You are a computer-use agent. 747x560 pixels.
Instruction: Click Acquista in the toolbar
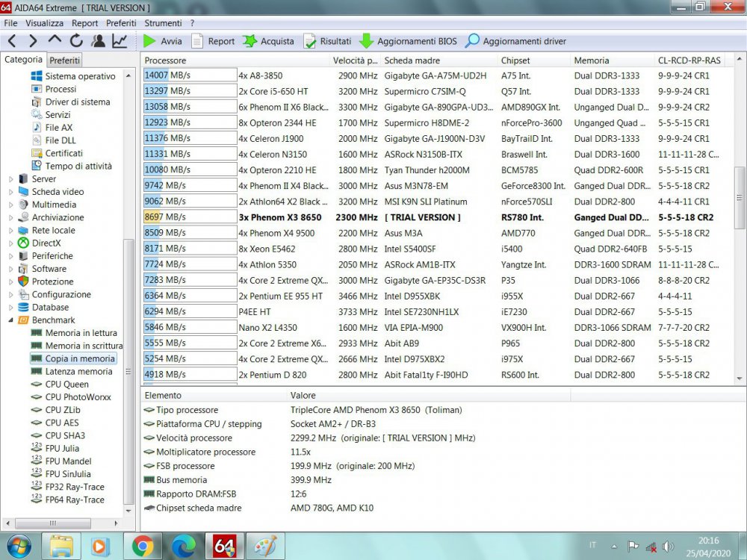268,41
